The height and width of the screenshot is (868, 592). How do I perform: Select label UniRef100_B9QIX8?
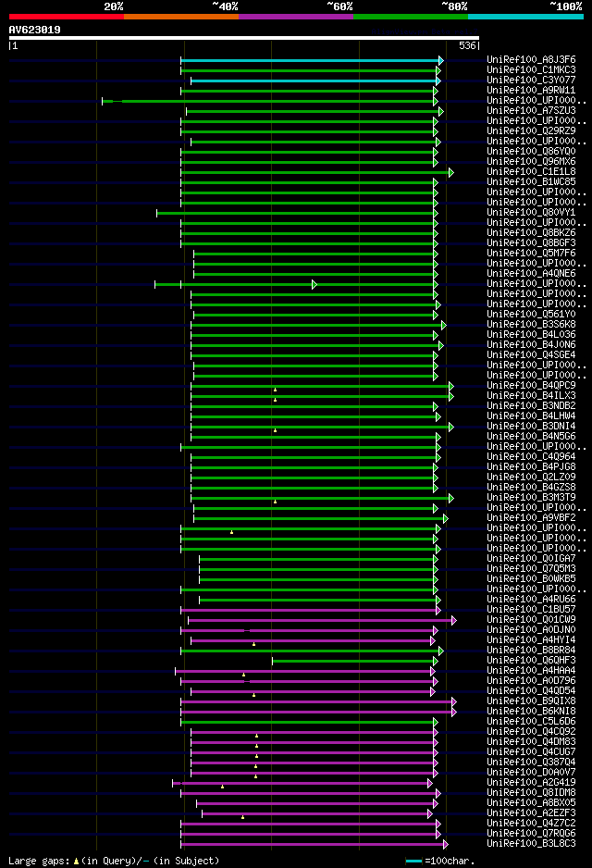[531, 701]
